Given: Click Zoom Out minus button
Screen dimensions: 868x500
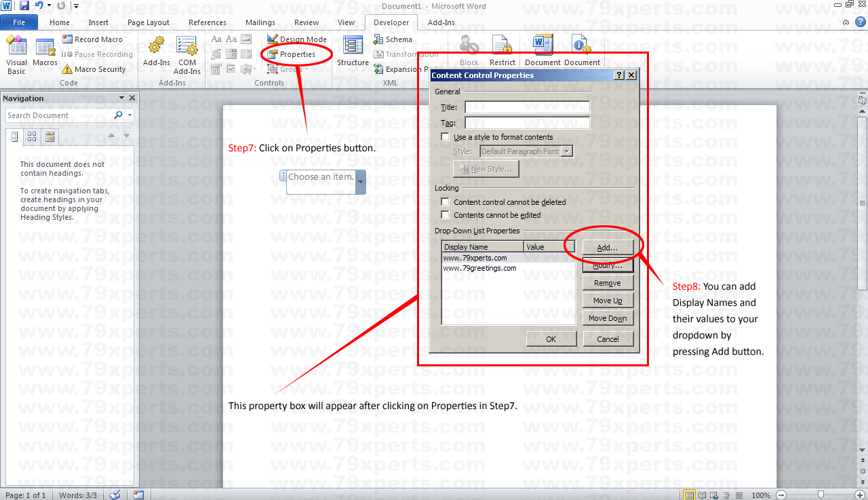Looking at the screenshot, I should [781, 495].
